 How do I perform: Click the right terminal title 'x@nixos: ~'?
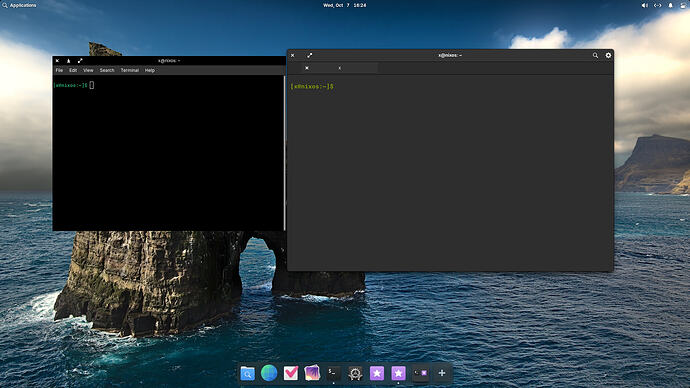click(450, 55)
